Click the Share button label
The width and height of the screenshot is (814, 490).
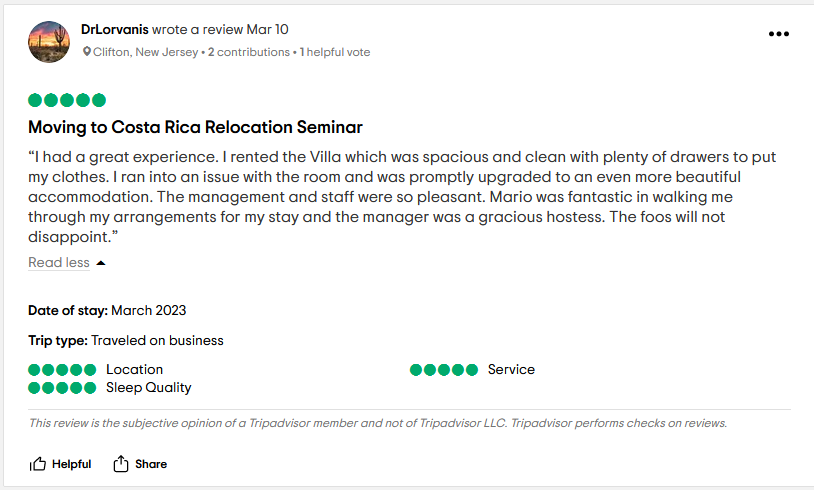pos(151,464)
